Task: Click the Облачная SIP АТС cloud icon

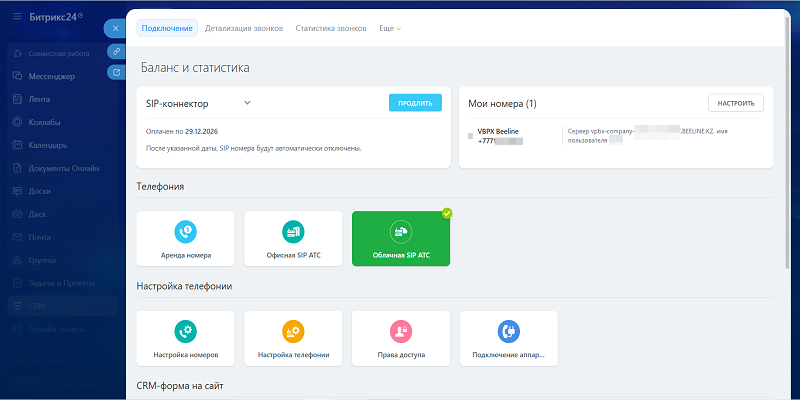Action: pos(401,232)
